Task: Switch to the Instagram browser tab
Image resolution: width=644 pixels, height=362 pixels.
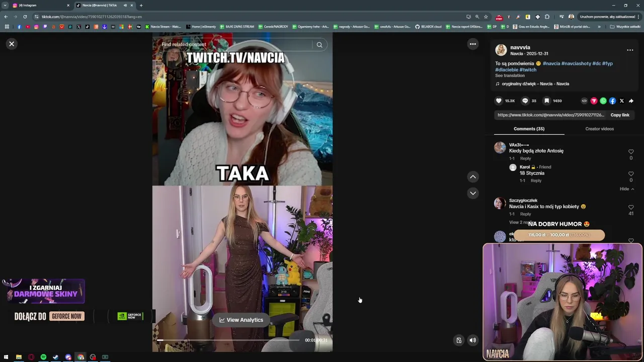Action: [40, 5]
